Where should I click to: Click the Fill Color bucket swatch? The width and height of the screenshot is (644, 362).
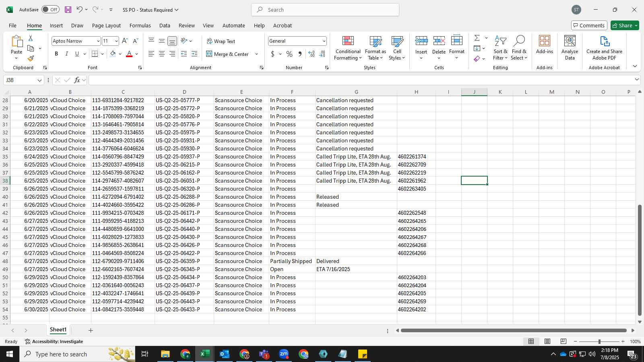point(113,54)
